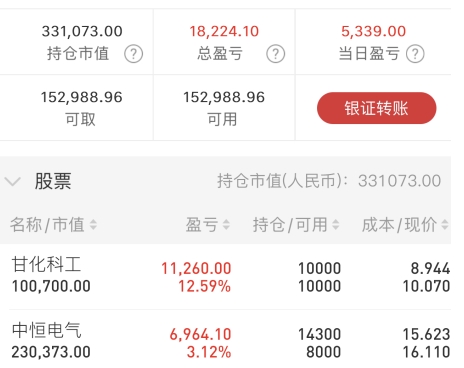Screen dimensions: 464x368
Task: Sort by 名称/市值 arrows icon
Action: 93,225
